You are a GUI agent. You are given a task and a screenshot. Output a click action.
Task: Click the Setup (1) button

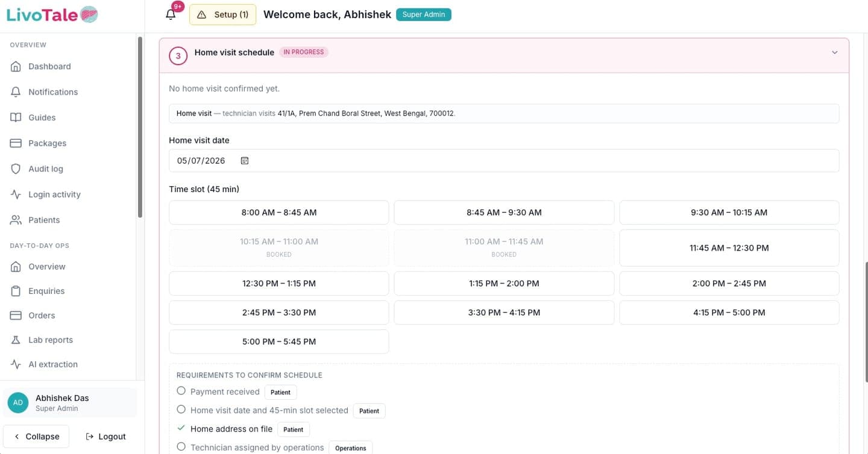[x=222, y=14]
